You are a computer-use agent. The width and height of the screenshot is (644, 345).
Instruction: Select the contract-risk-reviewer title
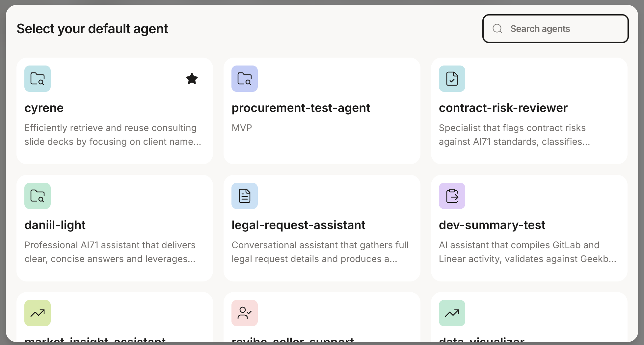[503, 108]
